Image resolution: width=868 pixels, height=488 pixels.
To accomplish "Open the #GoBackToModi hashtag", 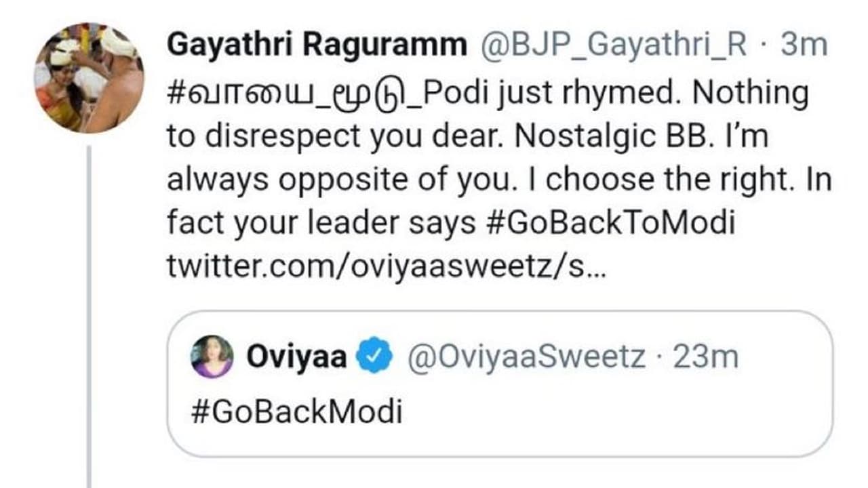I will 609,224.
